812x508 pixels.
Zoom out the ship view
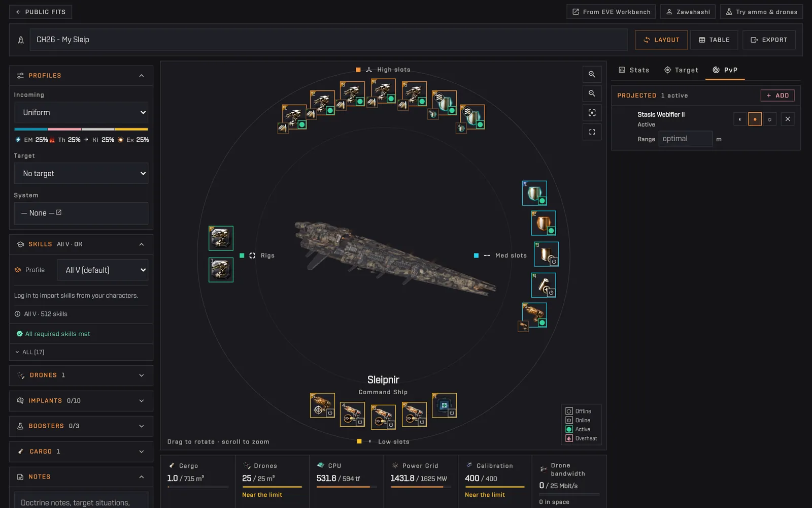point(592,93)
